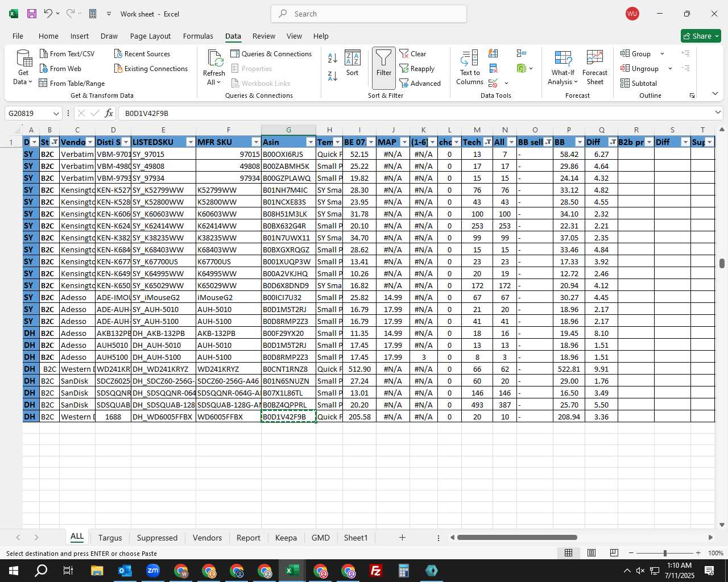This screenshot has height=582, width=728.
Task: Click the zoom in plus button
Action: [x=698, y=553]
